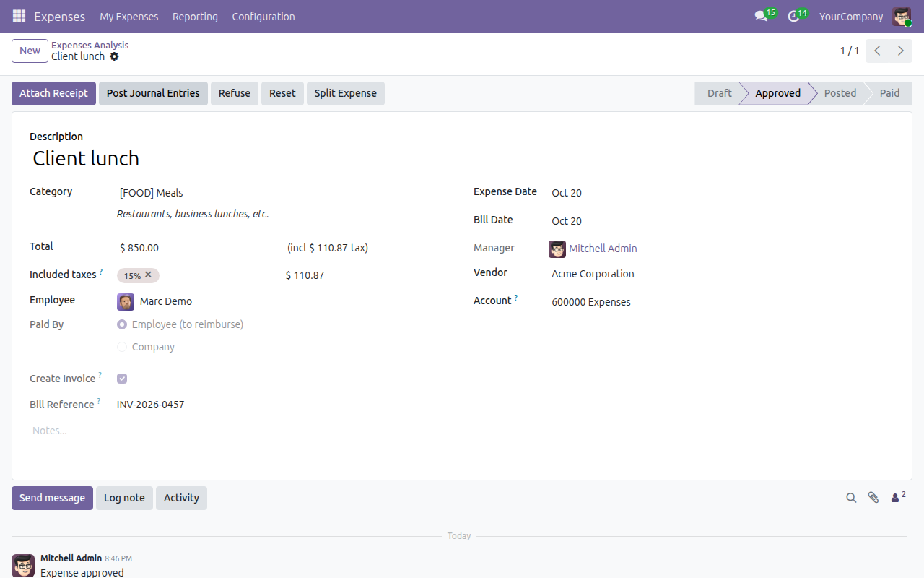This screenshot has height=578, width=924.
Task: Open the followers icon showing 2
Action: (x=898, y=497)
